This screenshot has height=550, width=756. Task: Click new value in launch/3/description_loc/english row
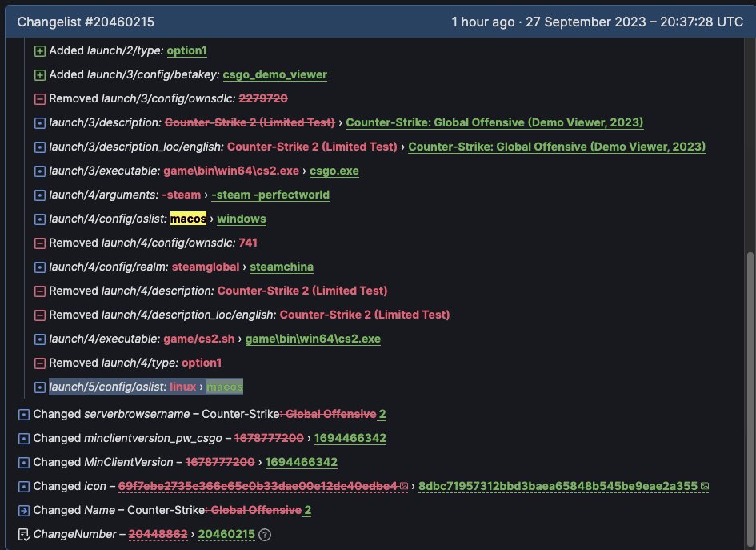pyautogui.click(x=557, y=147)
